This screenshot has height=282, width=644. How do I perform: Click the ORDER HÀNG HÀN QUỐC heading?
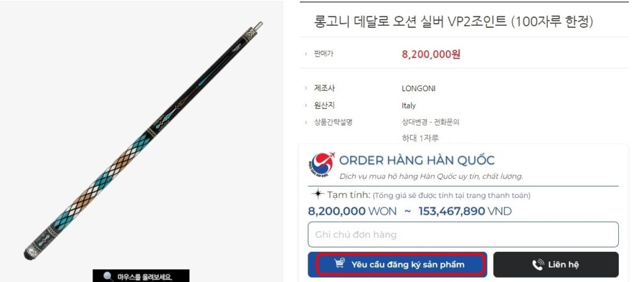417,160
